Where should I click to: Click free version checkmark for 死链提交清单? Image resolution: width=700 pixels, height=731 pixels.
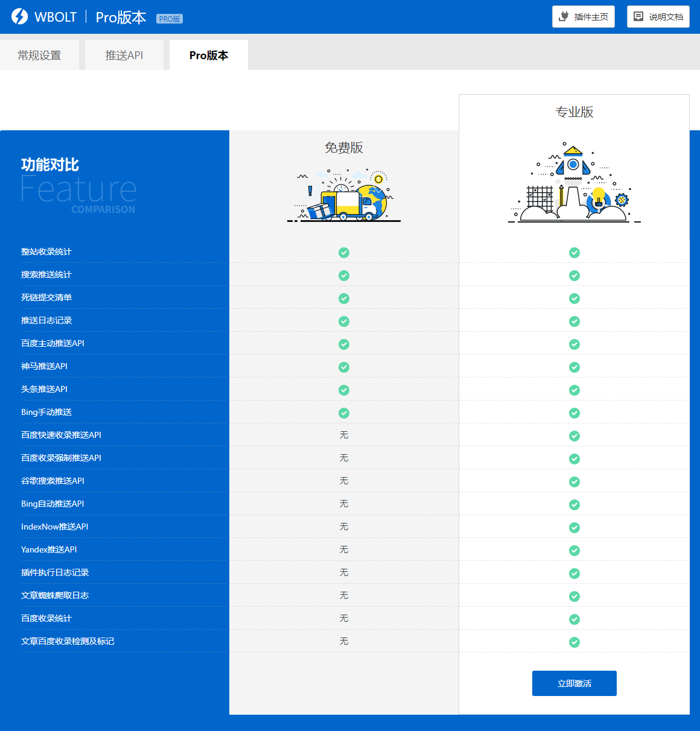(x=344, y=299)
